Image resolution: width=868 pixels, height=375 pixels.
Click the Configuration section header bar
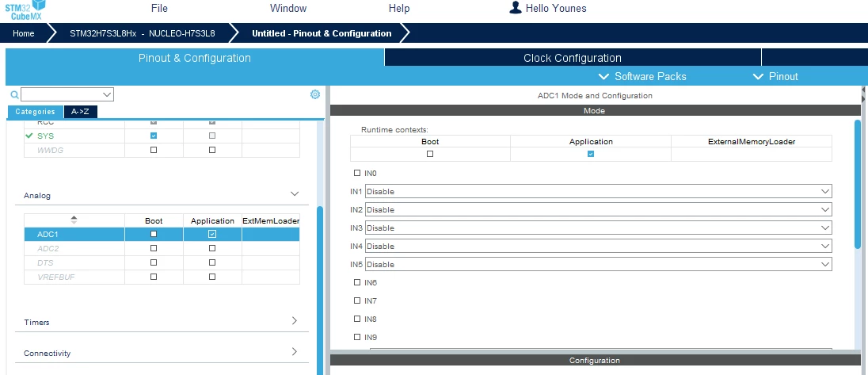point(595,360)
